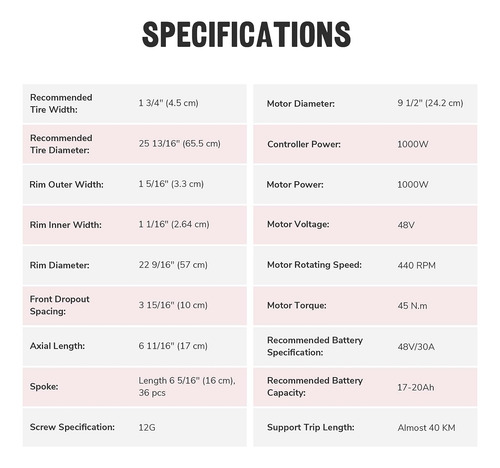Click the Spoke length and count value
Screen dimensions: 500x468
(x=187, y=387)
